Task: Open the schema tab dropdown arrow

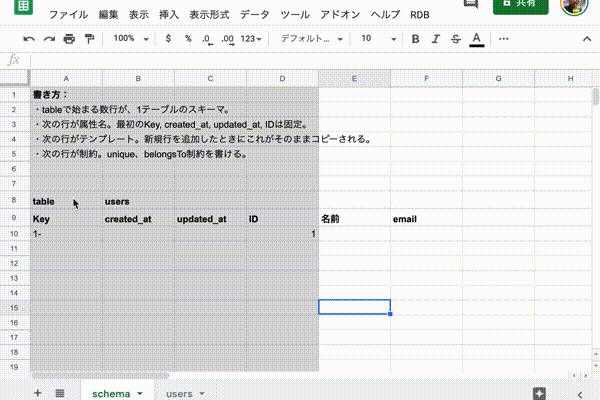Action: (140, 393)
